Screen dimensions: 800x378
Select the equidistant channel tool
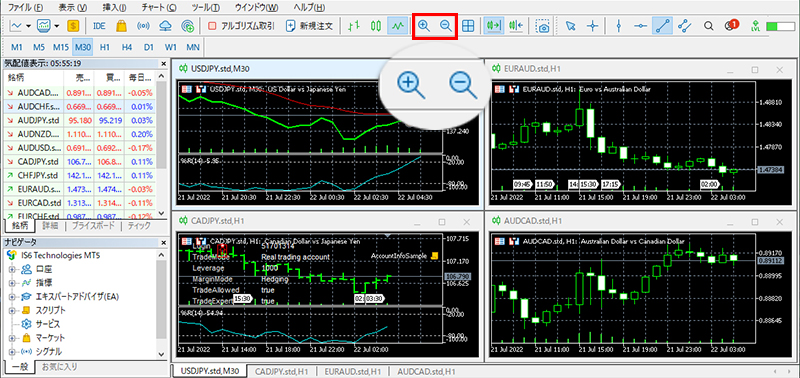[685, 26]
